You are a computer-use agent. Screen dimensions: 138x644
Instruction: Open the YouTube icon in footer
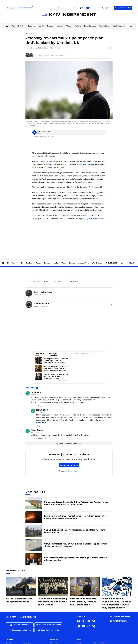[x=83, y=626]
